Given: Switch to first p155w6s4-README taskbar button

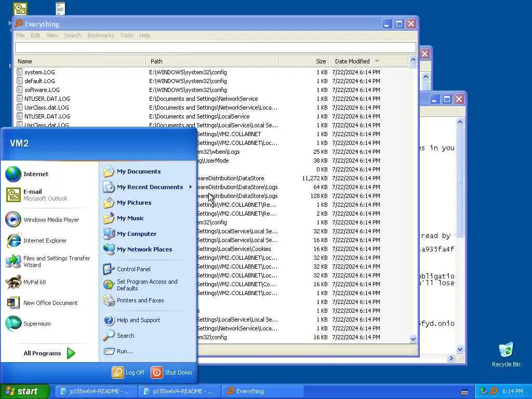Looking at the screenshot, I should pos(96,391).
